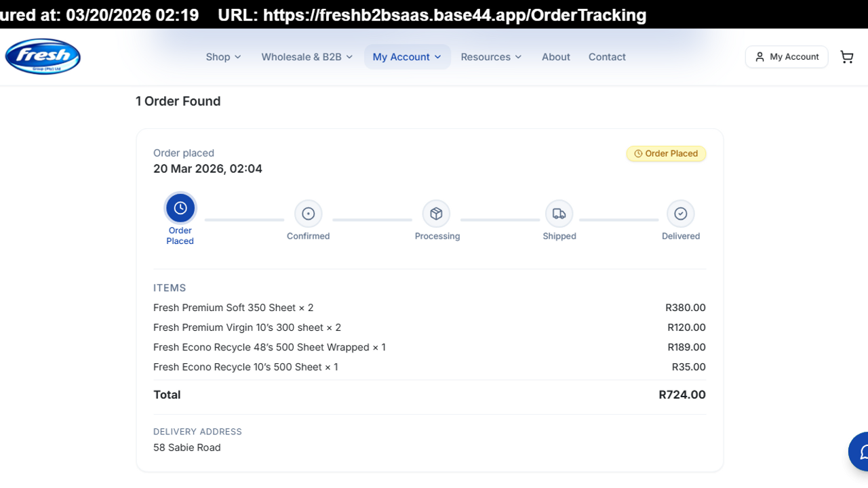Open the shopping cart icon
This screenshot has width=868, height=488.
[846, 57]
